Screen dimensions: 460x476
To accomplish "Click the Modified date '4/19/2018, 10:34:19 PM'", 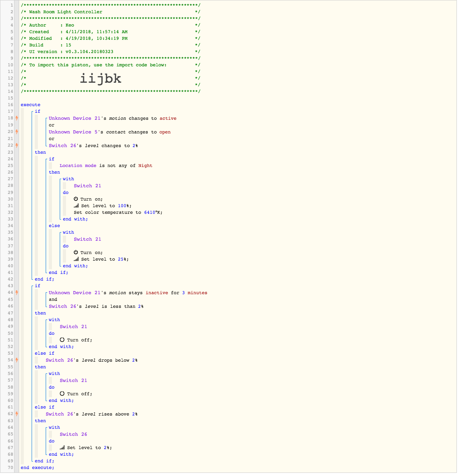I will pos(96,38).
